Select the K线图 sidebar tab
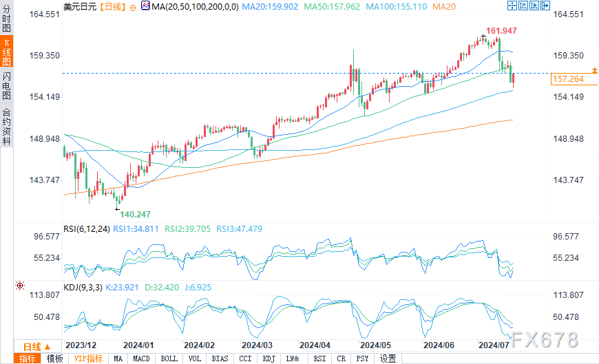 (6, 52)
